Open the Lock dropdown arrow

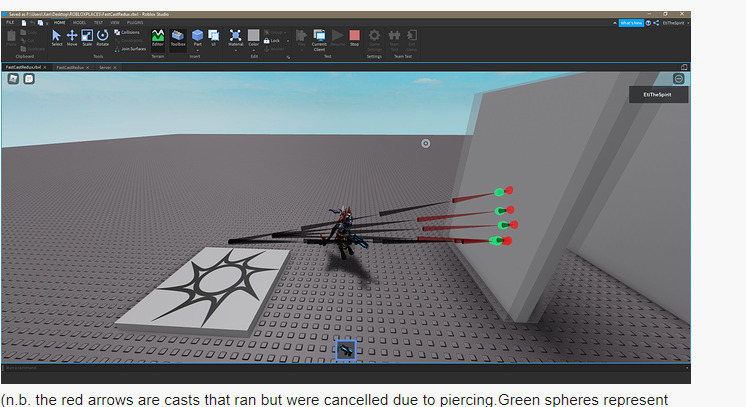click(x=287, y=41)
